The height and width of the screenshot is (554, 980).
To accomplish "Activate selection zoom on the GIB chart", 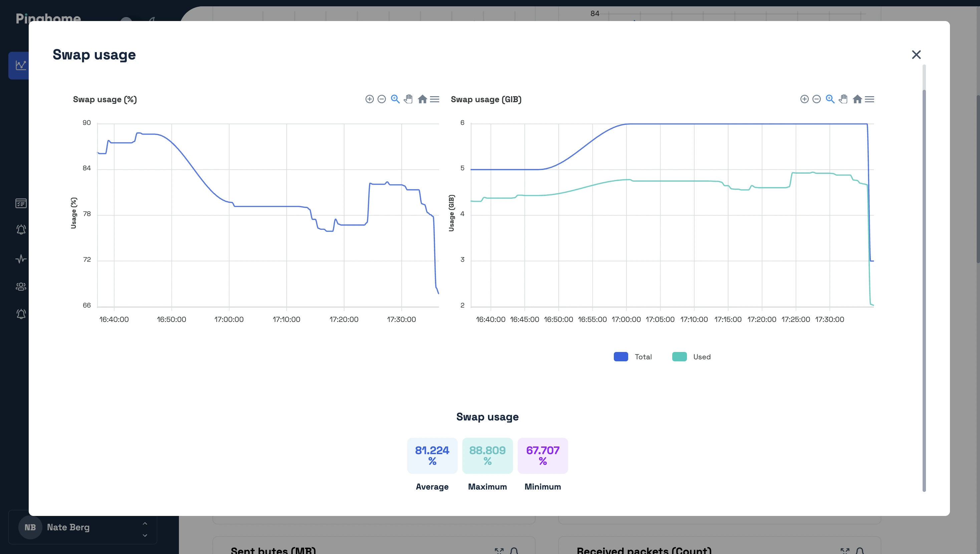I will pos(830,99).
